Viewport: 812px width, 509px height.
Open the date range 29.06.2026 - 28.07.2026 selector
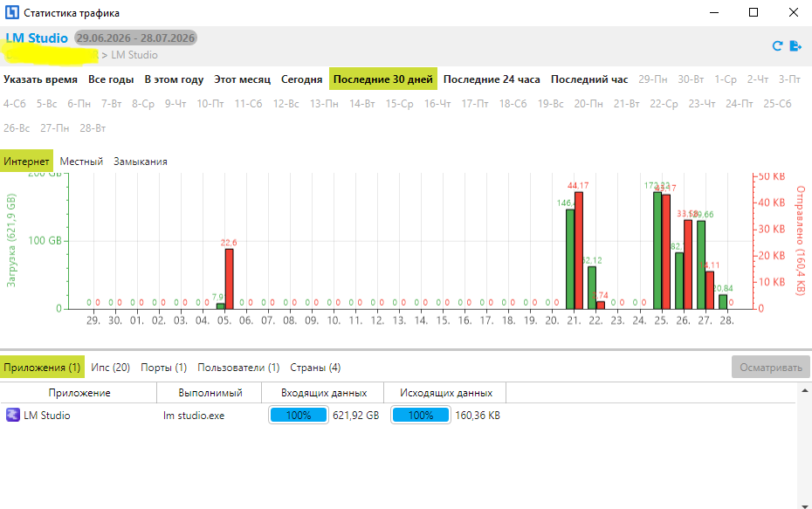tap(135, 38)
